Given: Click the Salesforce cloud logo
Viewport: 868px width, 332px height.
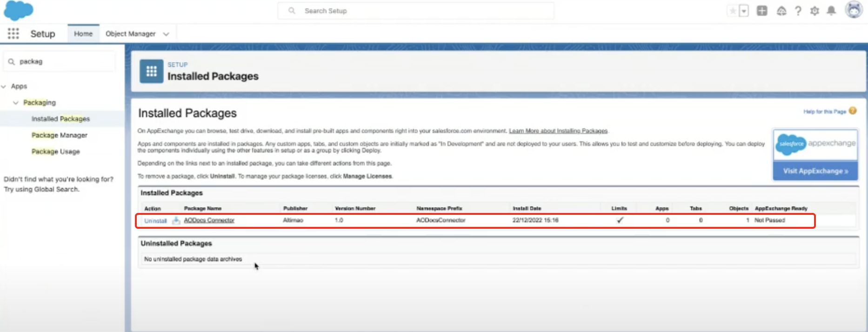Looking at the screenshot, I should pyautogui.click(x=19, y=11).
